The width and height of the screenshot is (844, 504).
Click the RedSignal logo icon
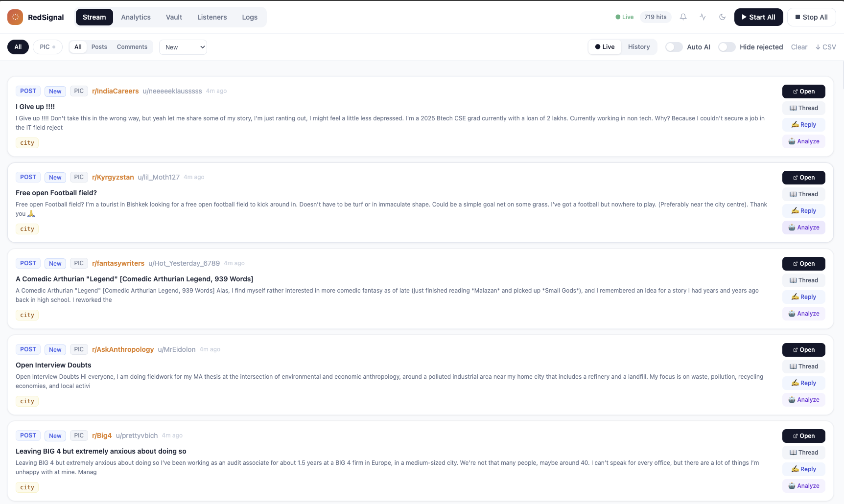tap(15, 17)
